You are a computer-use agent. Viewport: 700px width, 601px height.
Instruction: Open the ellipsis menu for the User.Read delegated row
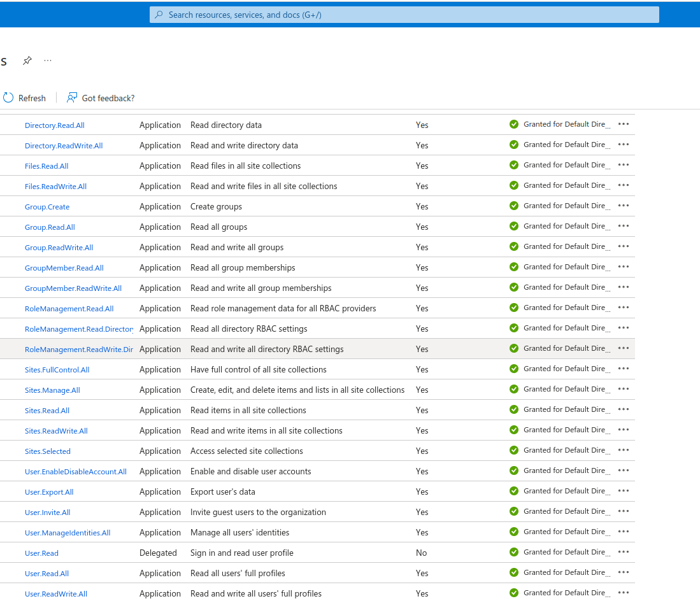[624, 552]
